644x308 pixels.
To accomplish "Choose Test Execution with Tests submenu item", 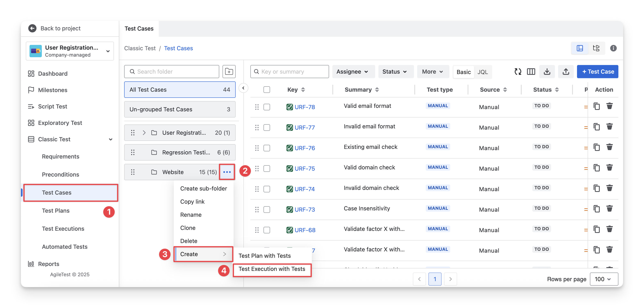I will [272, 269].
